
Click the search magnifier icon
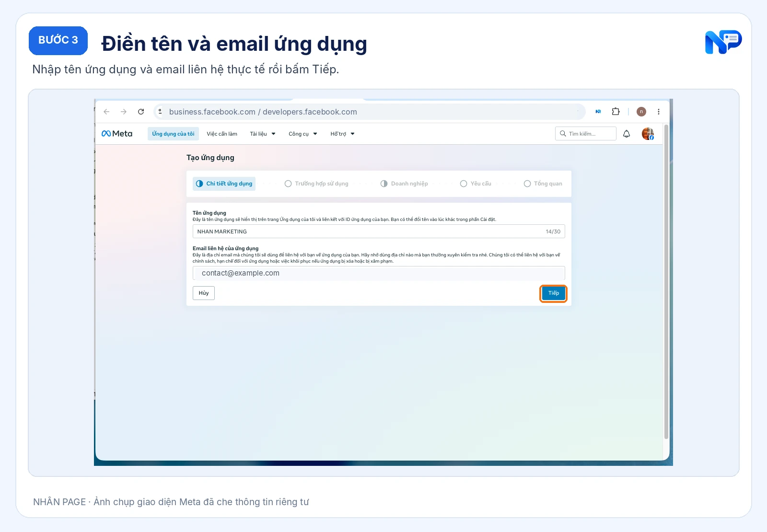[563, 134]
